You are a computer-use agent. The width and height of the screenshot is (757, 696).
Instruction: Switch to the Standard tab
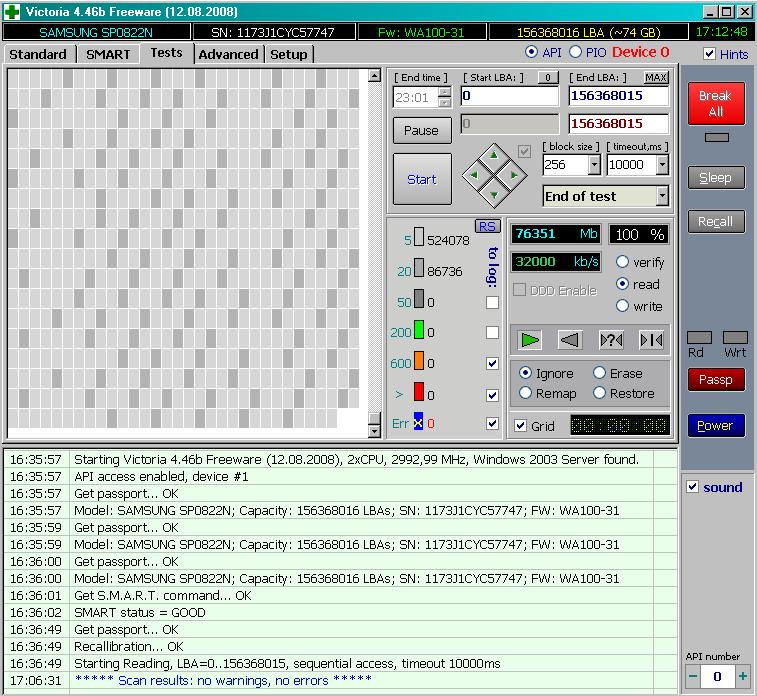[x=38, y=54]
